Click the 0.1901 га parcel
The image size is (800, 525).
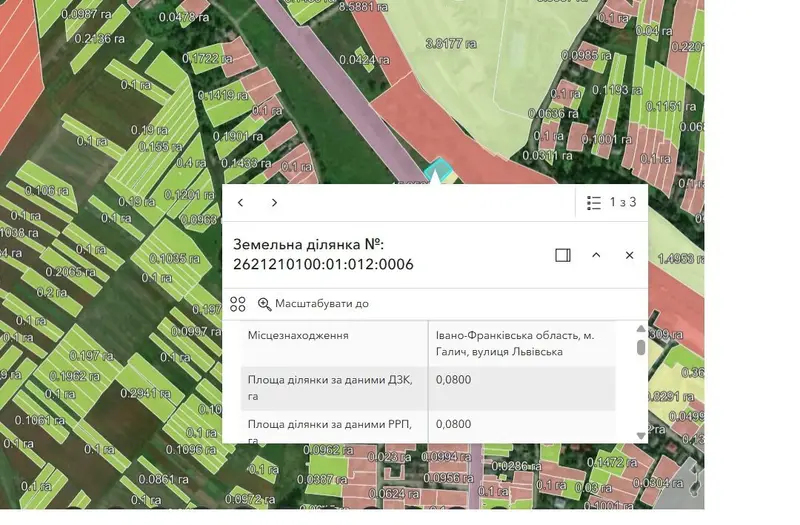[238, 137]
